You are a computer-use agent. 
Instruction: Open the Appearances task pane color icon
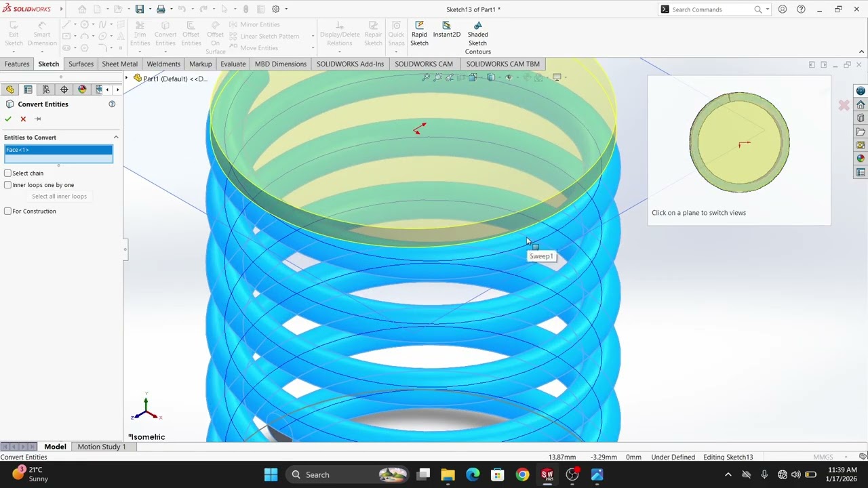pos(861,159)
